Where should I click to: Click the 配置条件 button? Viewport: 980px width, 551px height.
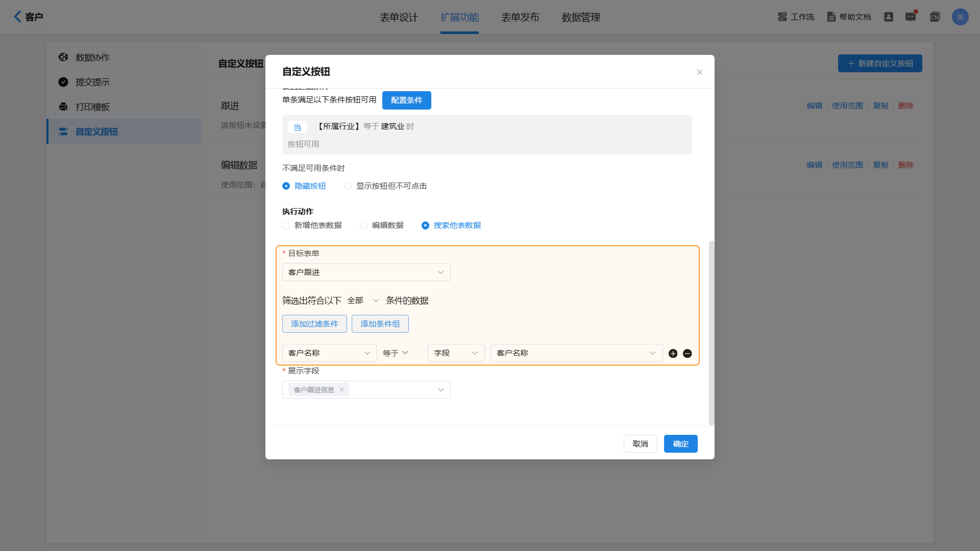click(x=406, y=100)
